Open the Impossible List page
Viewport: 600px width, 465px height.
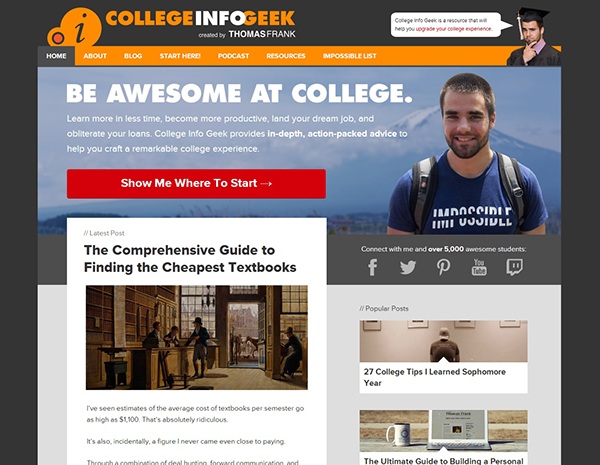[349, 56]
